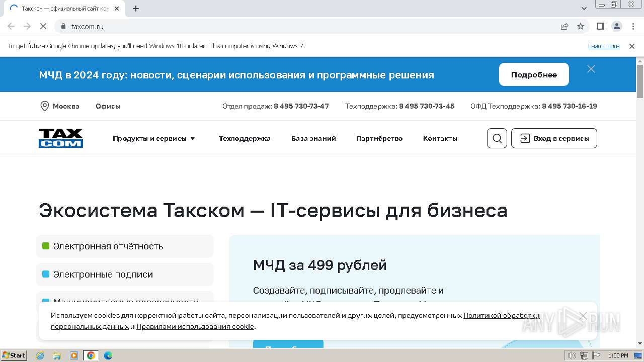
Task: Close the blue МЧД banner
Action: (x=591, y=69)
